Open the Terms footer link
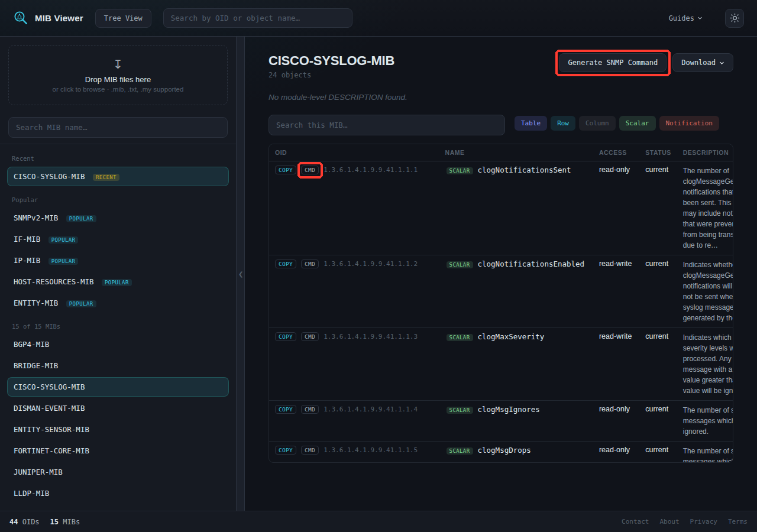 tap(737, 522)
